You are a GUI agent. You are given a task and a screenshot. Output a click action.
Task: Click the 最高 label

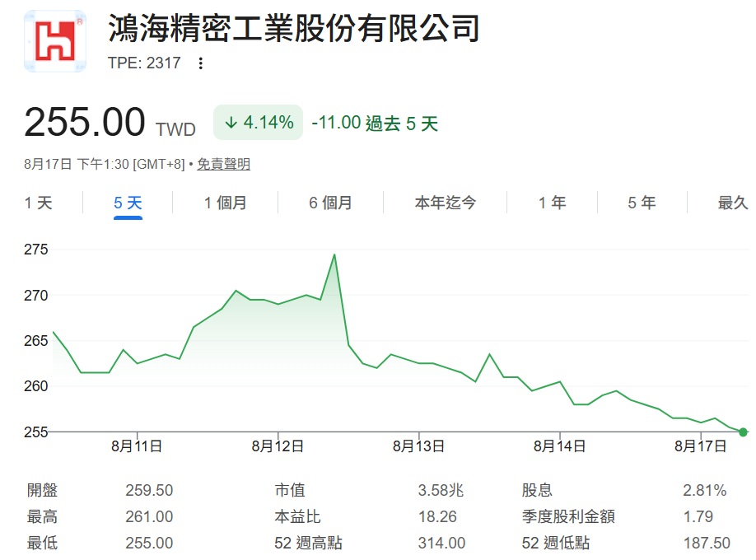click(43, 516)
